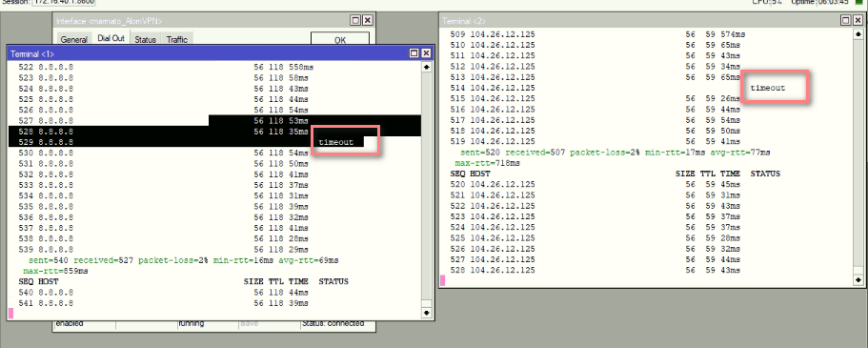Click row 528 104.26.12.125 in Terminal 2
This screenshot has height=348, width=868.
595,271
